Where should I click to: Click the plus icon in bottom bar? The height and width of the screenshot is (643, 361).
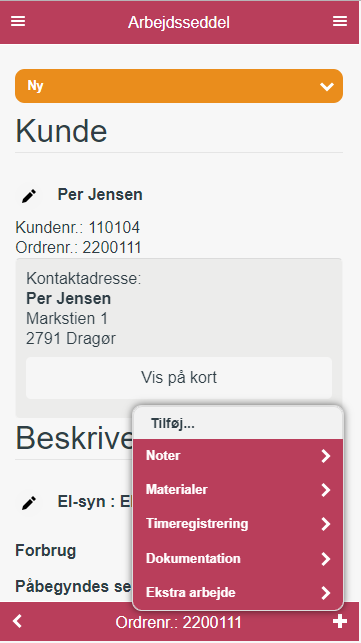coord(340,621)
